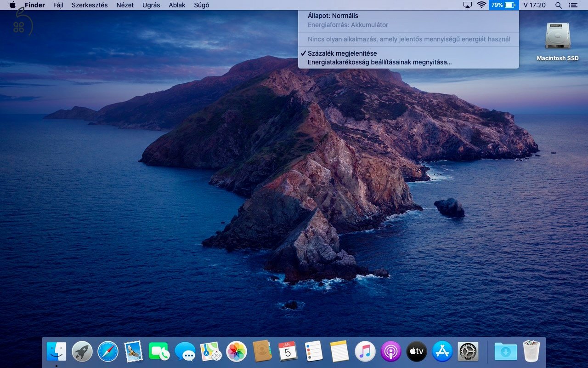Launch FaceTime from the Dock

[x=159, y=351]
